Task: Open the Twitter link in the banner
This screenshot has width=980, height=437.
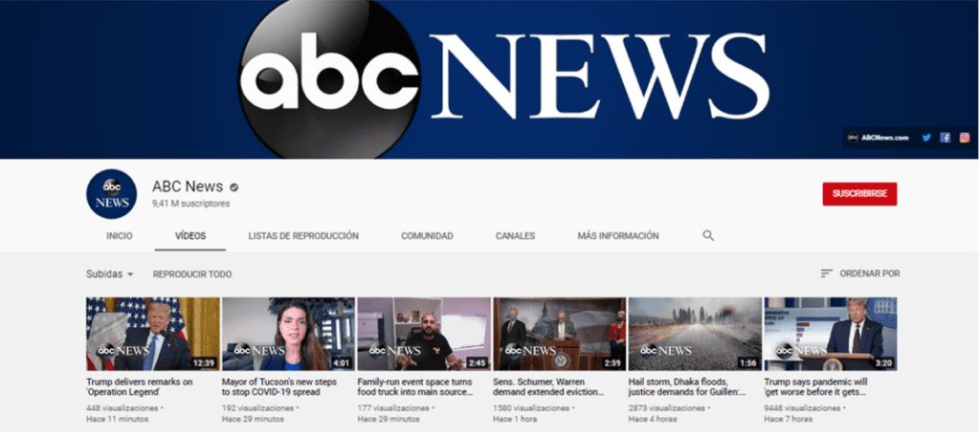Action: pyautogui.click(x=926, y=138)
